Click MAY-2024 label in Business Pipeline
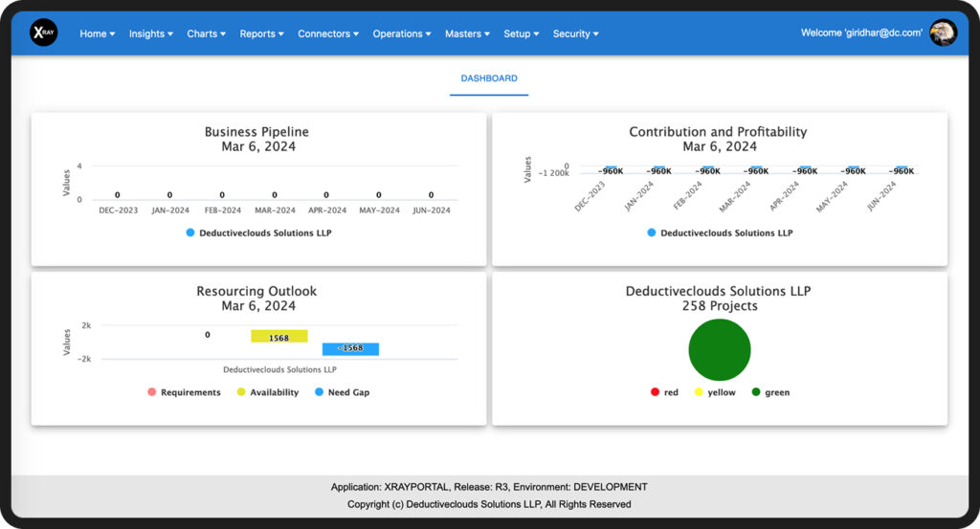The image size is (980, 529). [379, 210]
